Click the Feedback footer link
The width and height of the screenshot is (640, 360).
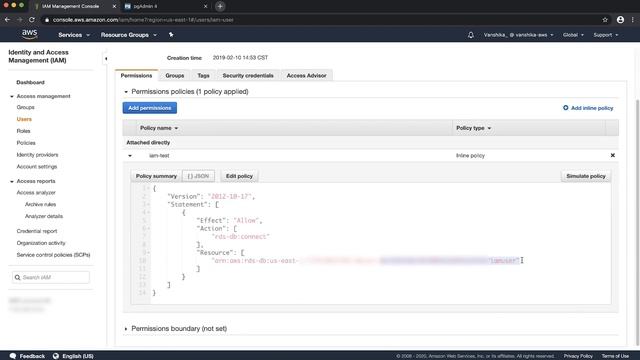[27, 356]
